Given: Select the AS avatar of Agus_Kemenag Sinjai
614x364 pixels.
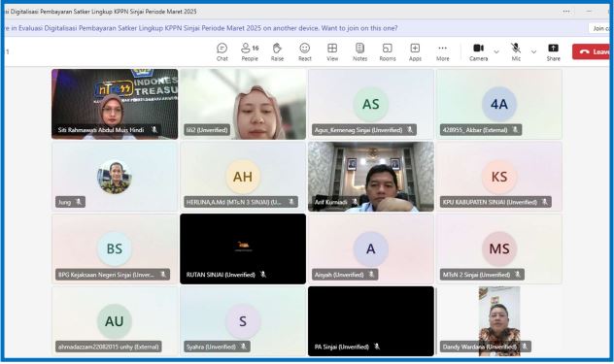Looking at the screenshot, I should click(x=371, y=104).
